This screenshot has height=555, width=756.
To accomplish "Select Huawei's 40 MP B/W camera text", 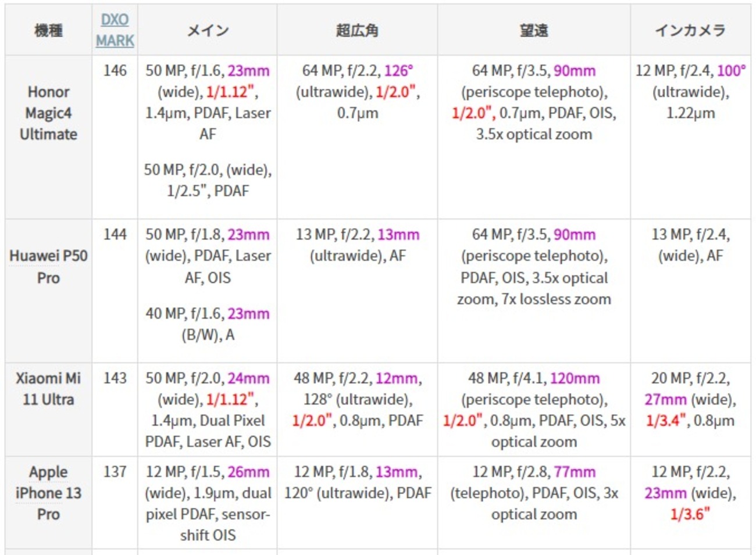I will click(207, 324).
